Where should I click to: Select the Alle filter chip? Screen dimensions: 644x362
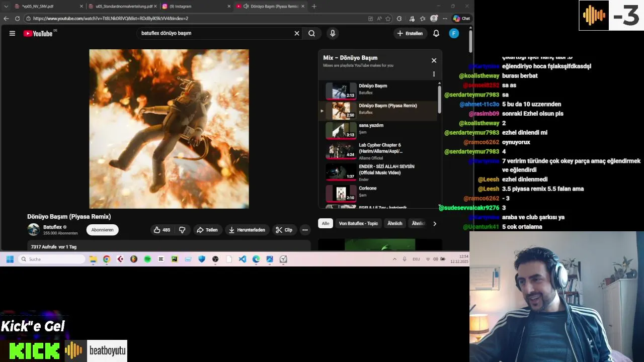click(x=326, y=223)
